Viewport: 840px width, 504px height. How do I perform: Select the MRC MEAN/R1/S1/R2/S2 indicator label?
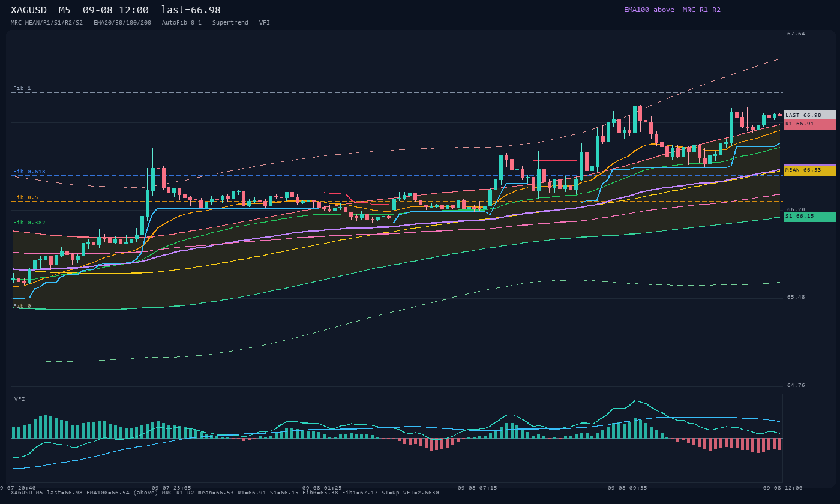[x=47, y=23]
